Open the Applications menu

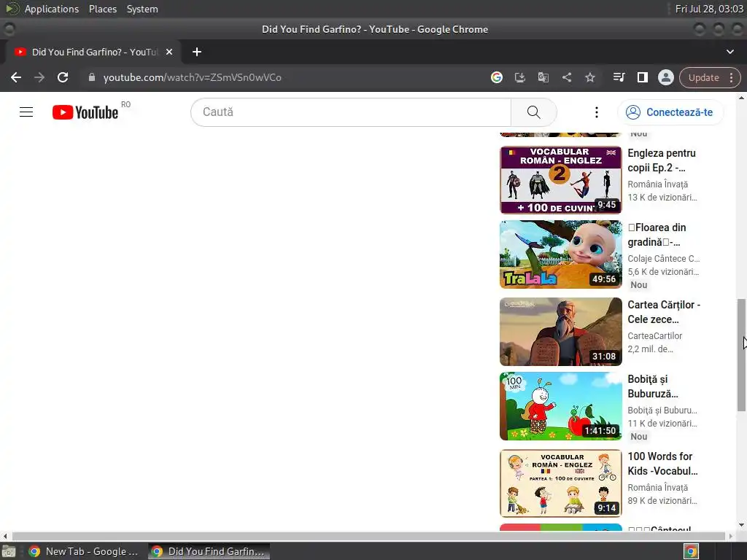coord(52,9)
